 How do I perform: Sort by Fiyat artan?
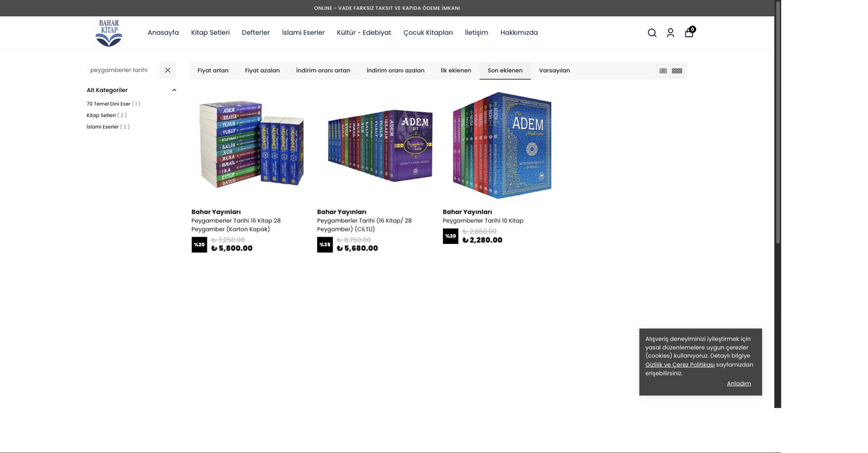(x=213, y=70)
